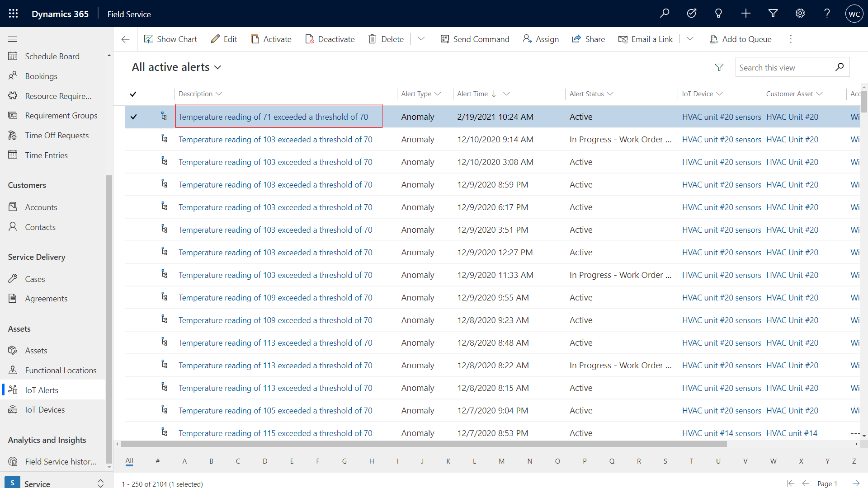Click page navigation next arrow button
868x488 pixels.
tap(857, 483)
